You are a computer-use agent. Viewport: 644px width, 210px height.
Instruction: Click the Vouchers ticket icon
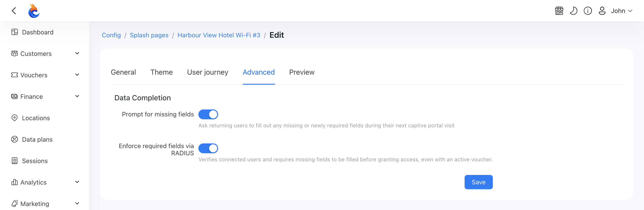15,75
